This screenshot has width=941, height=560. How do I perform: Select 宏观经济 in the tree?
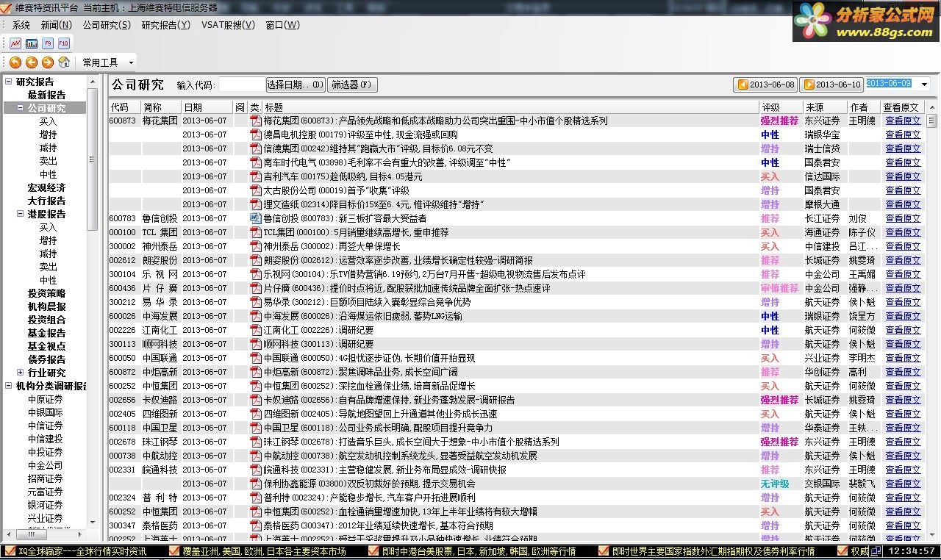point(46,187)
